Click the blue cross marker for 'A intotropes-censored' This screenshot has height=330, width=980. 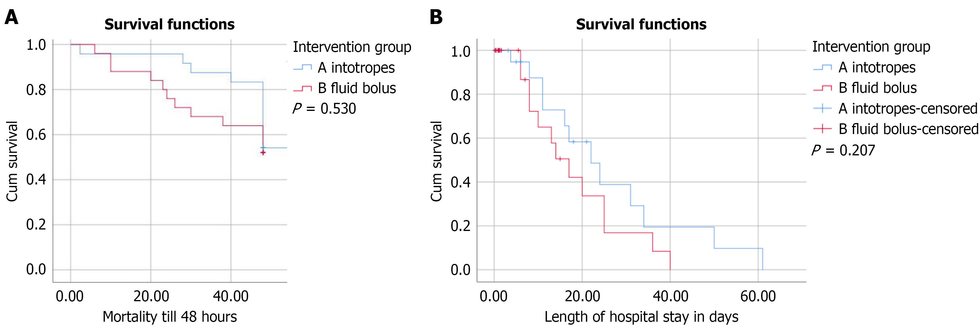(x=822, y=109)
